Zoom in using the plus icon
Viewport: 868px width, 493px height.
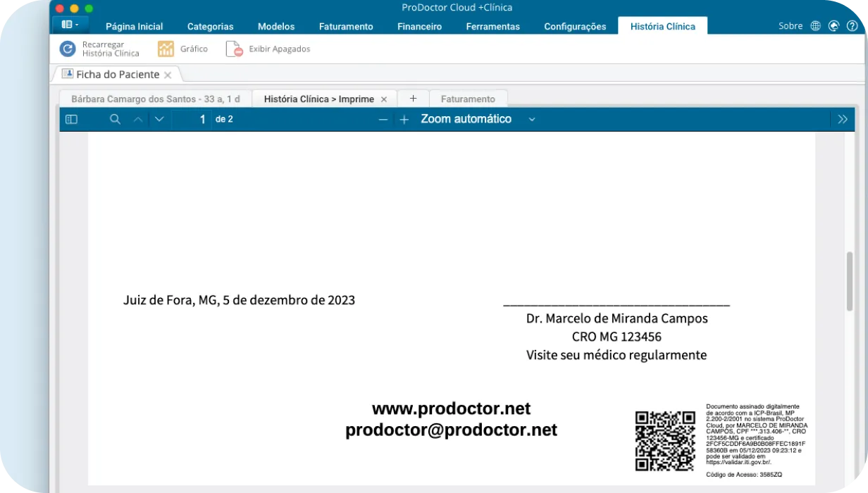[404, 119]
